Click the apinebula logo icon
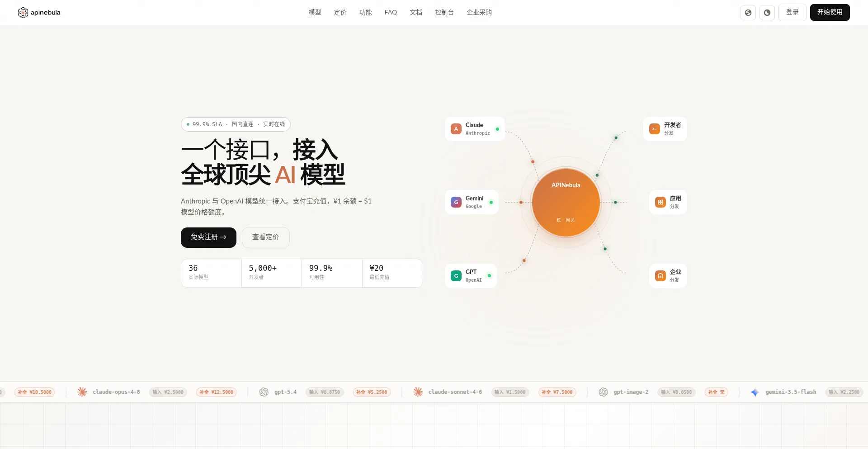 click(x=23, y=13)
